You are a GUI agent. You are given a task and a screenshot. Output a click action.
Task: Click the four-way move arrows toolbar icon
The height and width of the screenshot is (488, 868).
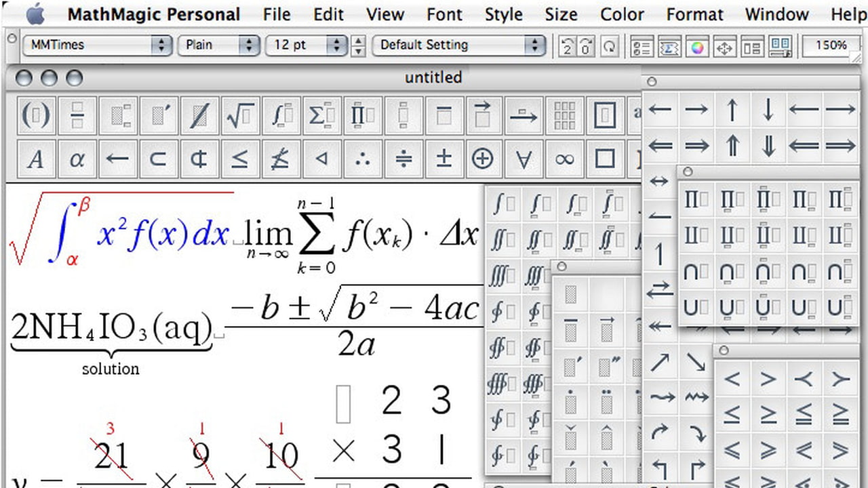click(x=724, y=47)
